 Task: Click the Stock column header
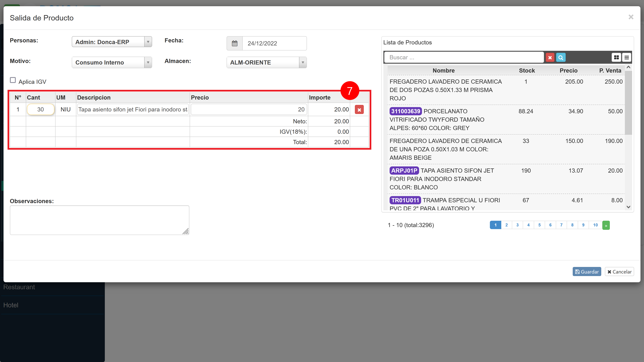click(527, 70)
